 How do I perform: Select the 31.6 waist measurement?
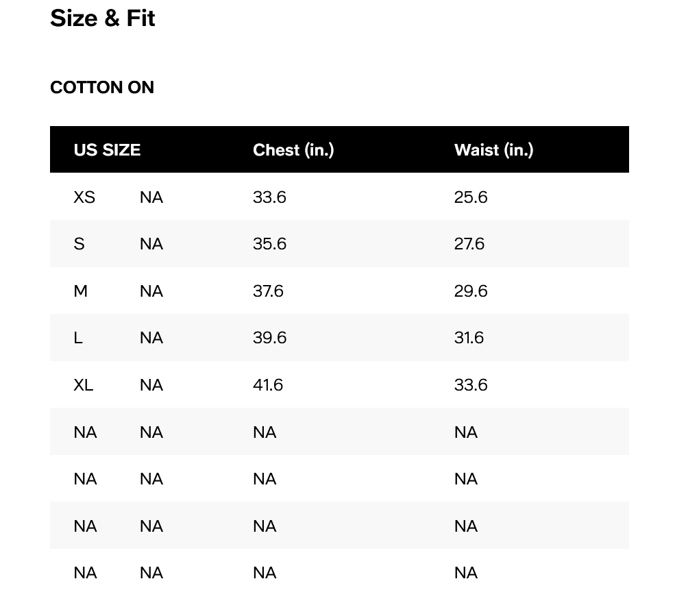469,338
